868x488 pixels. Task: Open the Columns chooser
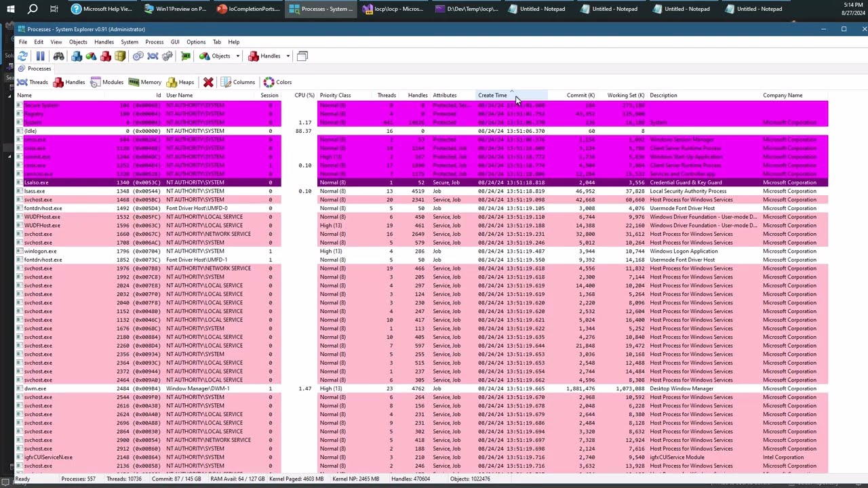click(x=237, y=82)
